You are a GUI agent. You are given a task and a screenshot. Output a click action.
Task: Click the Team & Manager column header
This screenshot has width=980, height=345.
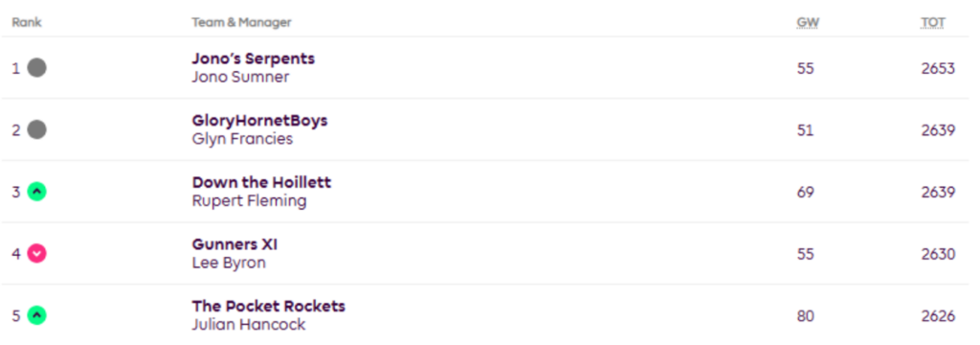pos(241,23)
